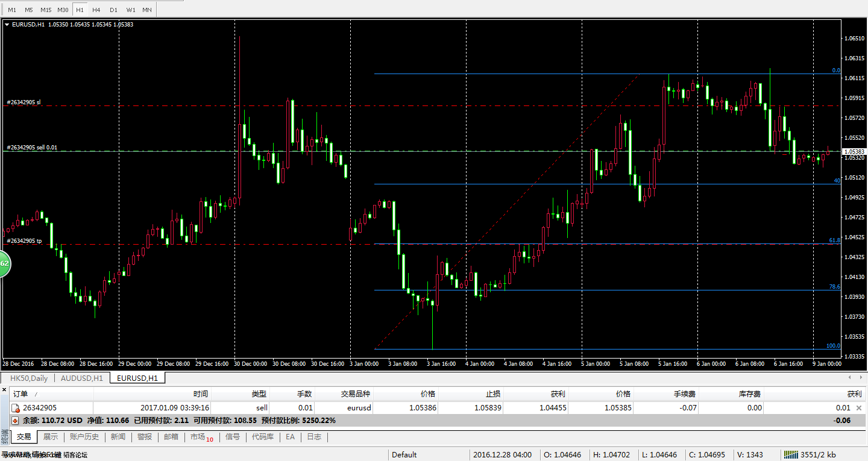Select the #26342905 sell 0.01 level label
Image resolution: width=868 pixels, height=461 pixels.
32,147
